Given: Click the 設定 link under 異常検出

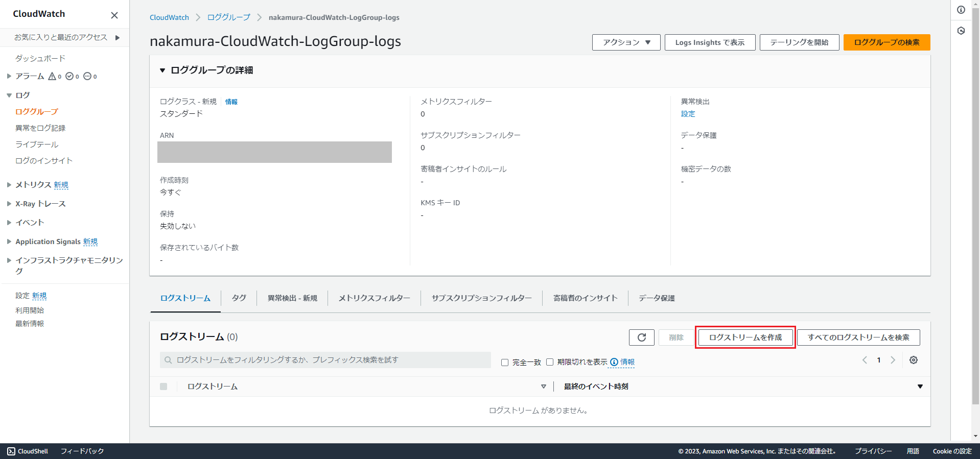Looking at the screenshot, I should coord(688,114).
